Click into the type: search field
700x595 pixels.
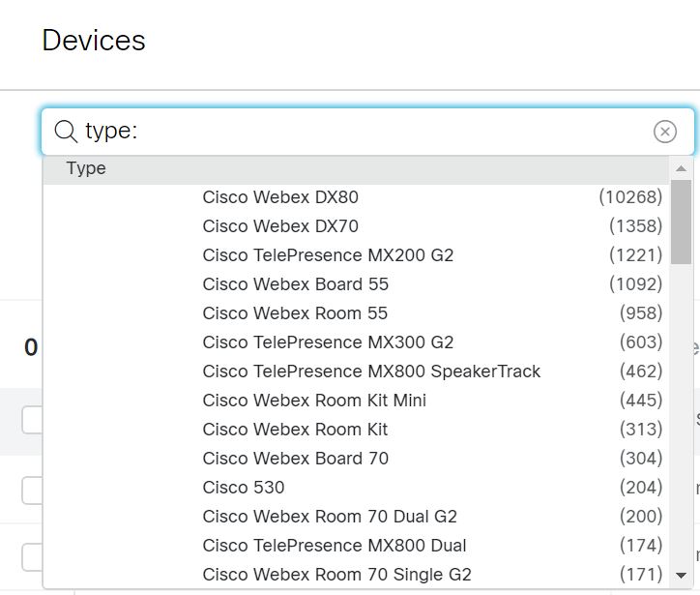coord(367,132)
